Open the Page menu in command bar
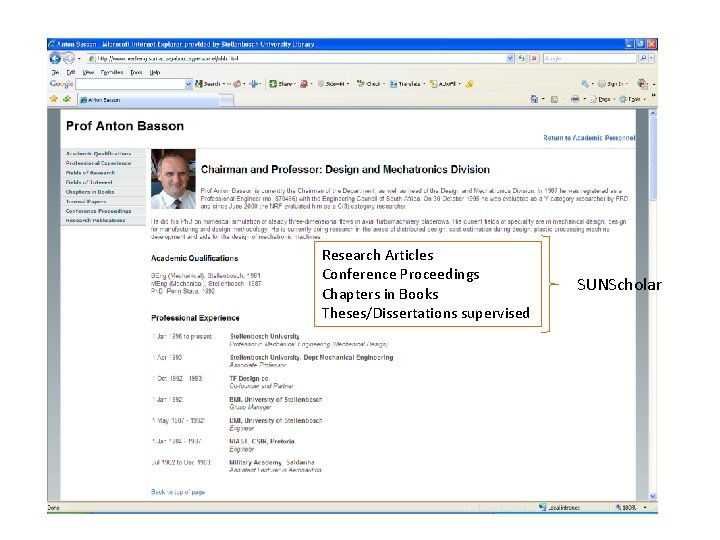The width and height of the screenshot is (720, 540). 601,99
